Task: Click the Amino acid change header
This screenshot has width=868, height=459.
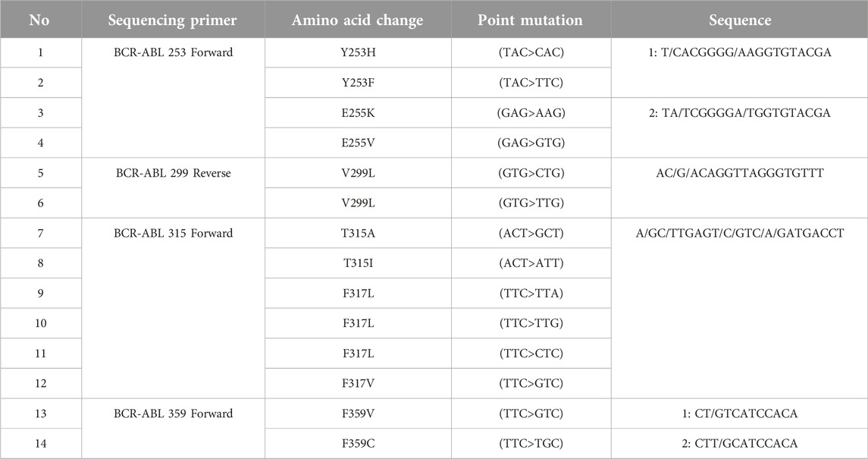Action: tap(358, 20)
